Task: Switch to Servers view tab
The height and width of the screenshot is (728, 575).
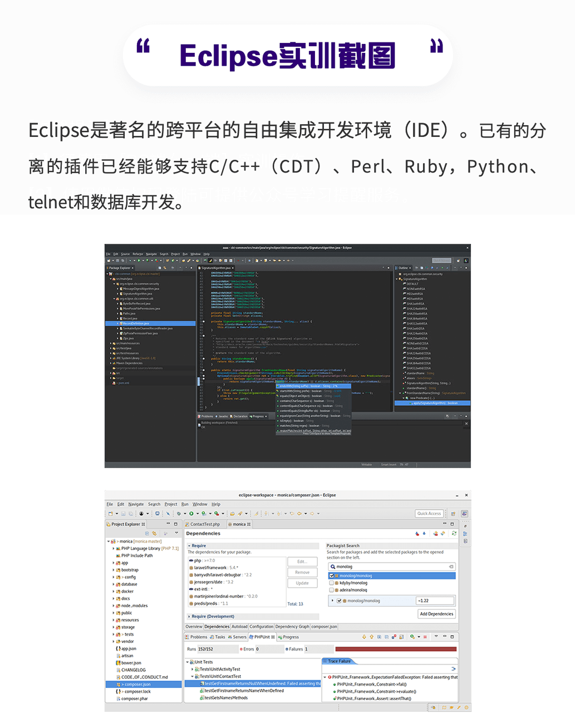Action: pyautogui.click(x=237, y=637)
